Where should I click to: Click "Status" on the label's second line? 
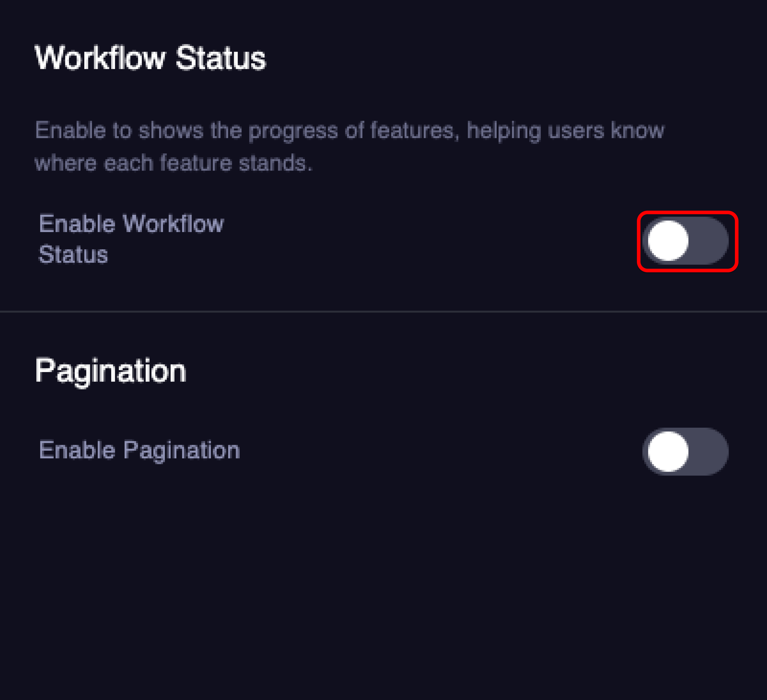tap(73, 254)
